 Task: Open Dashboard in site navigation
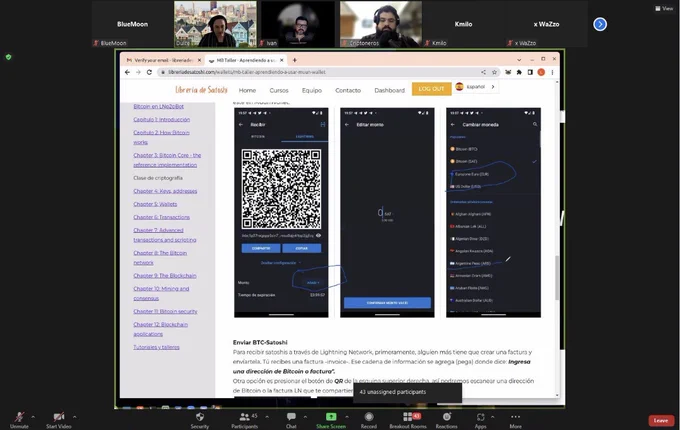tap(389, 90)
